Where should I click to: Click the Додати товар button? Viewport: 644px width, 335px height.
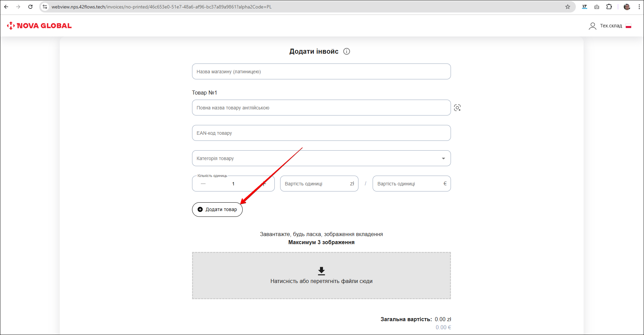217,209
